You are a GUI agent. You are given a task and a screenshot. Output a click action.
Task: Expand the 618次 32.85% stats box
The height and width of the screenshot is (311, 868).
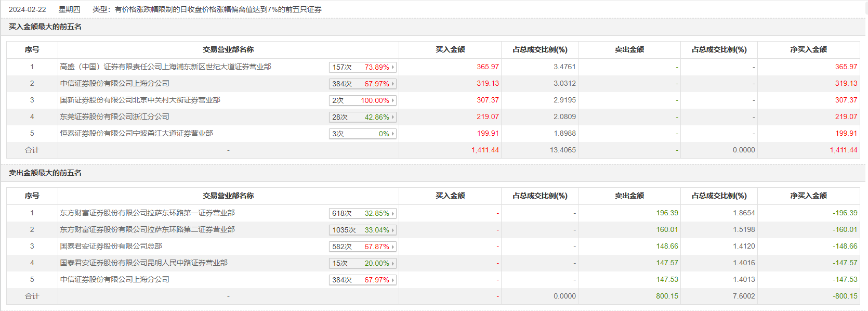pyautogui.click(x=363, y=213)
